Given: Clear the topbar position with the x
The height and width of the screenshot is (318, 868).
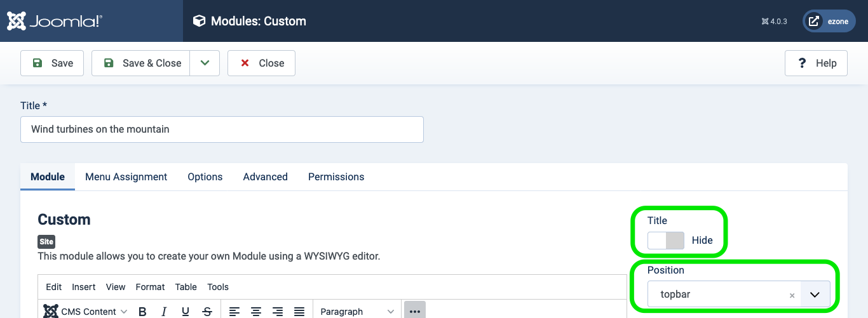Looking at the screenshot, I should (792, 295).
